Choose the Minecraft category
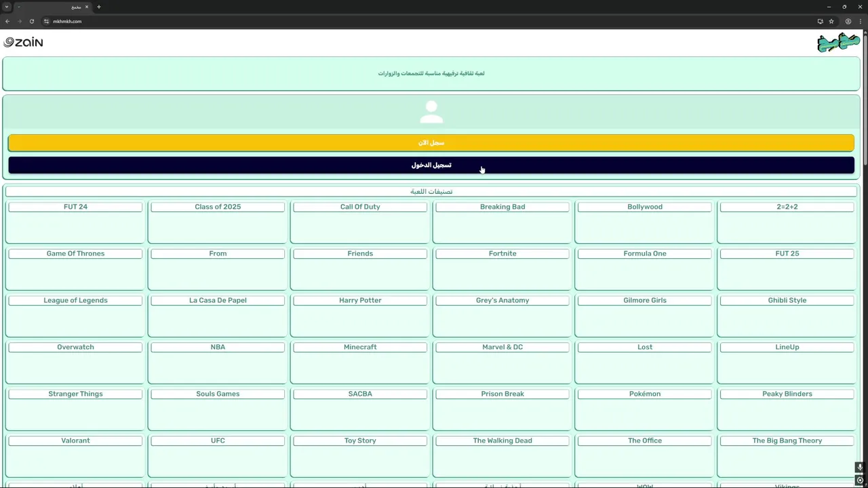This screenshot has width=868, height=488. 360,362
